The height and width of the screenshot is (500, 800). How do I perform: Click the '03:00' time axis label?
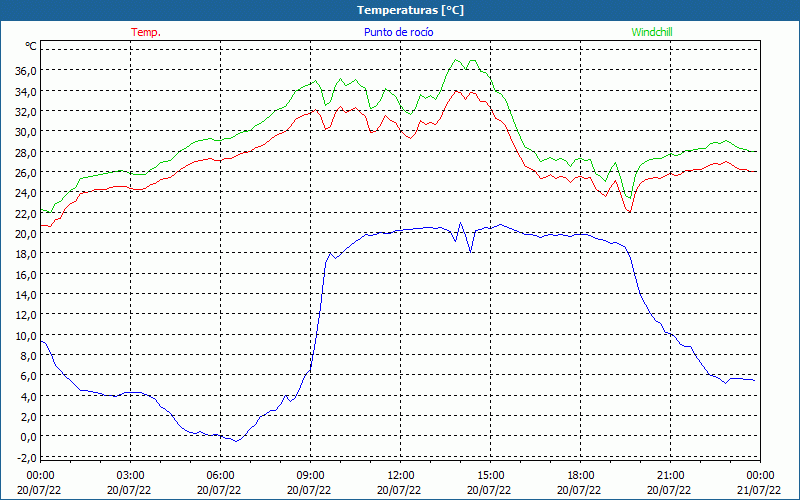click(x=130, y=476)
